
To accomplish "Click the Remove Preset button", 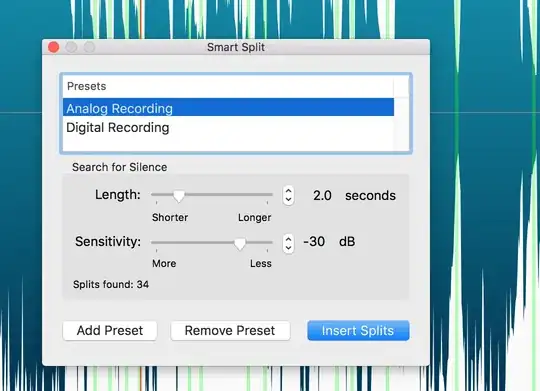I will (x=230, y=331).
